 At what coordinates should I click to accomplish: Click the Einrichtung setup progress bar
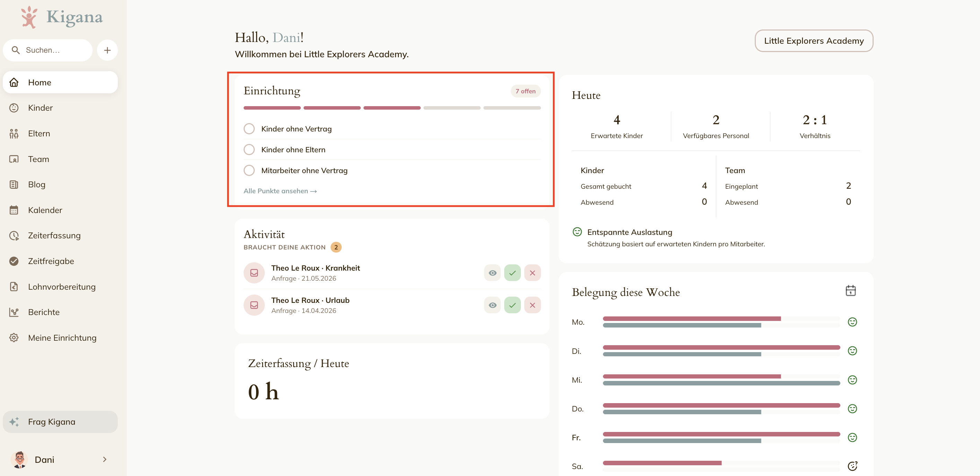tap(392, 108)
